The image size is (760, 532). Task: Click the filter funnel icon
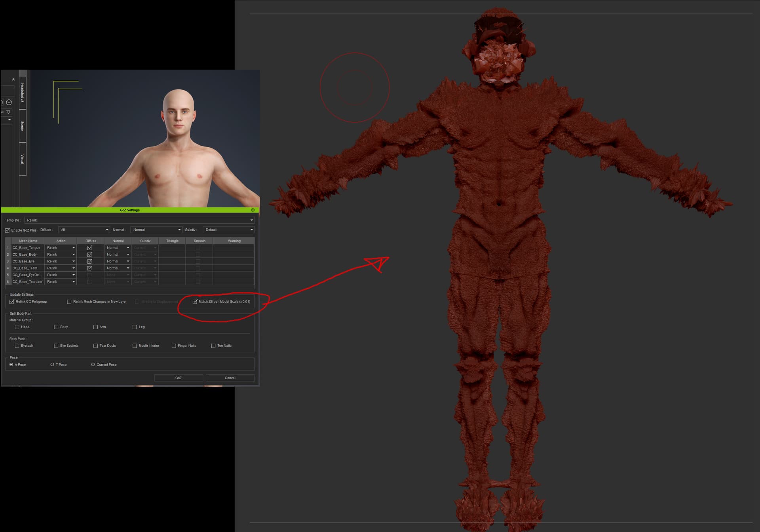click(8, 112)
